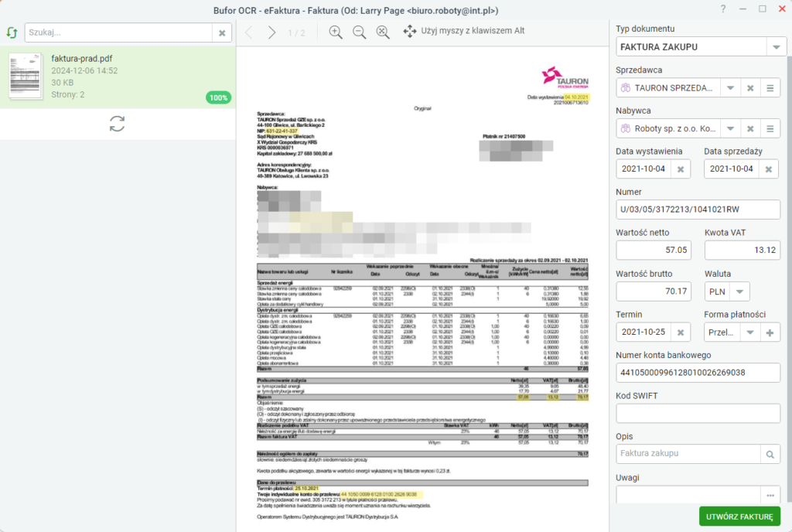The width and height of the screenshot is (792, 532).
Task: Open the Sprzedawca list menu icon
Action: [x=770, y=88]
